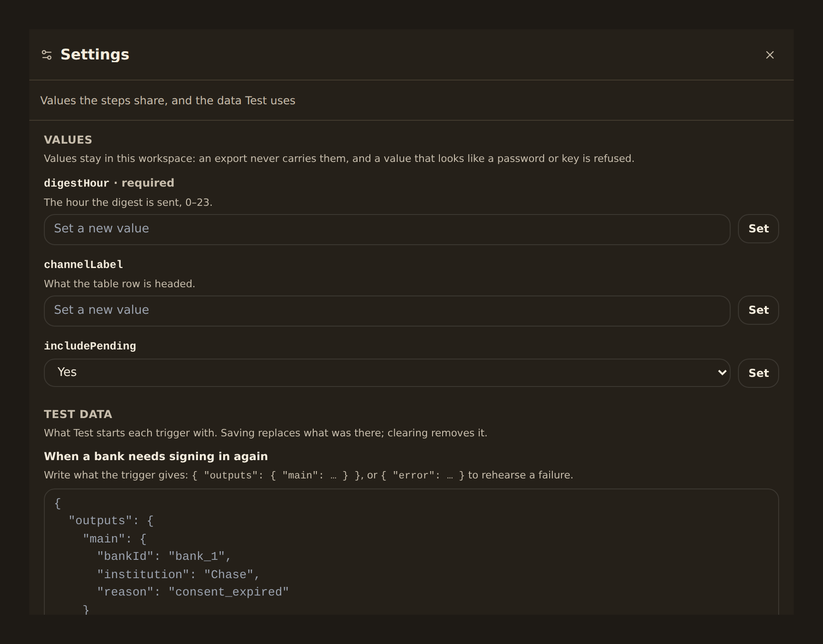The width and height of the screenshot is (823, 644).
Task: Click "The hour the digest is sent, 0–23."
Action: tap(128, 202)
